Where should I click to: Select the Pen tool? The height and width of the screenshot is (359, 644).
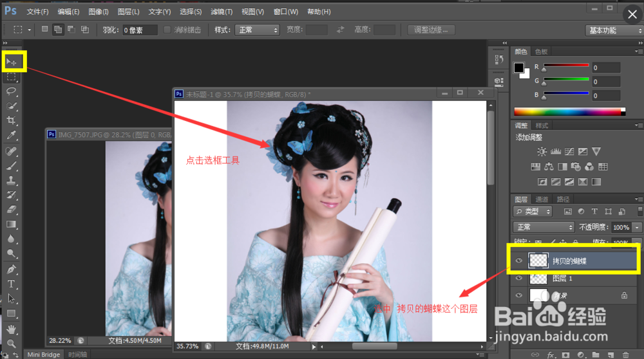click(12, 270)
